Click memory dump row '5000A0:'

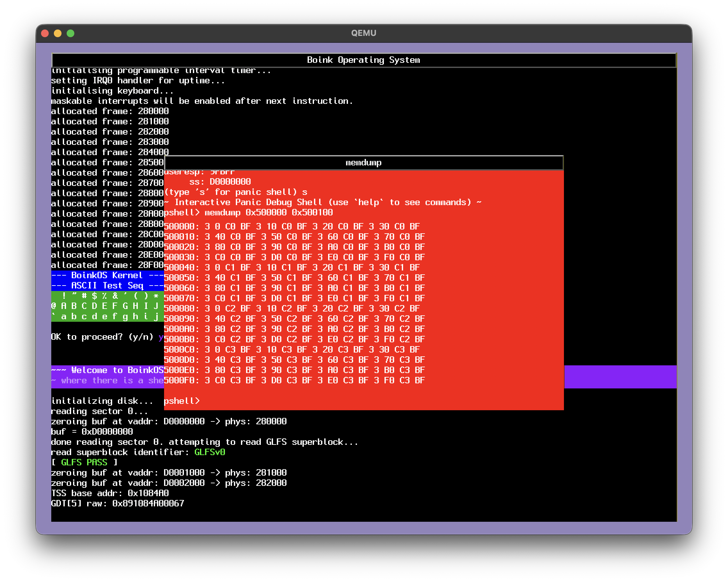[x=294, y=329]
